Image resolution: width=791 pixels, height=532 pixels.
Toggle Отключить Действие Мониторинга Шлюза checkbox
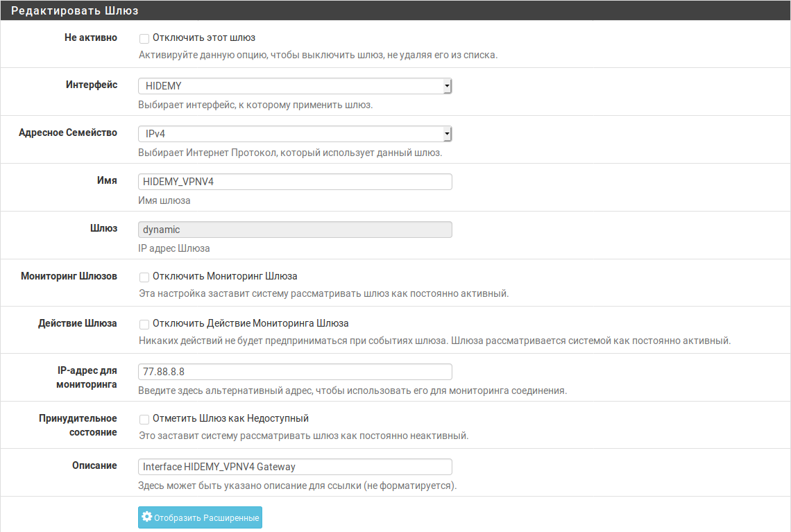[144, 324]
